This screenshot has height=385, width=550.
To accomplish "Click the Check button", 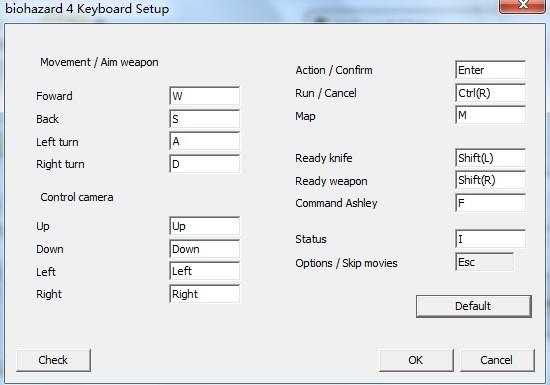I will (x=53, y=360).
